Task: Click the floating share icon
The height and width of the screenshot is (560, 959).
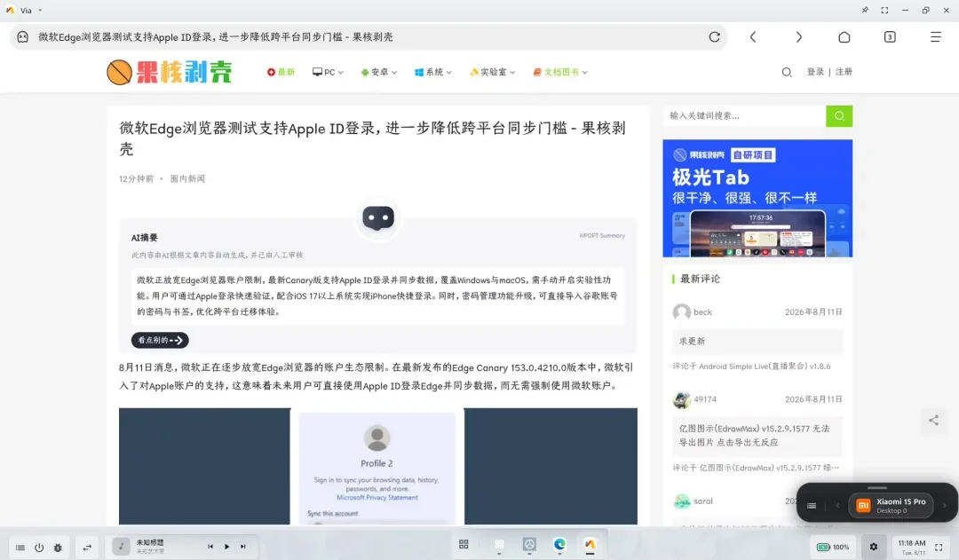Action: pyautogui.click(x=933, y=420)
